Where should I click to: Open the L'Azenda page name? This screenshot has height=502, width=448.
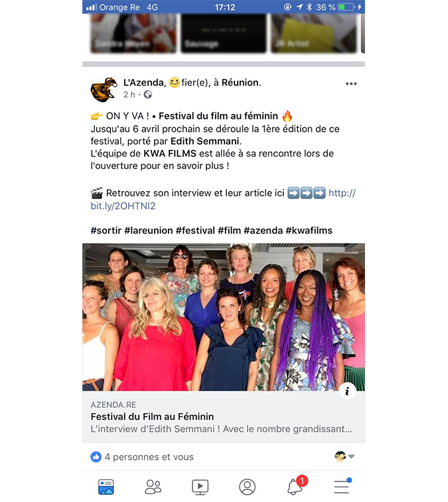pyautogui.click(x=143, y=83)
